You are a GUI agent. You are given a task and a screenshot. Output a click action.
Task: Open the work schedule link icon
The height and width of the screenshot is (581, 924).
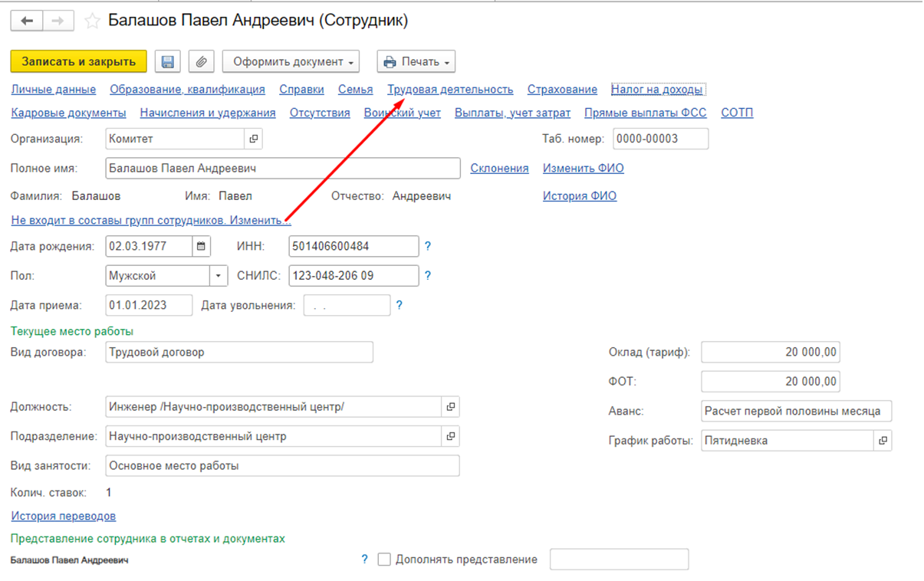(x=883, y=441)
